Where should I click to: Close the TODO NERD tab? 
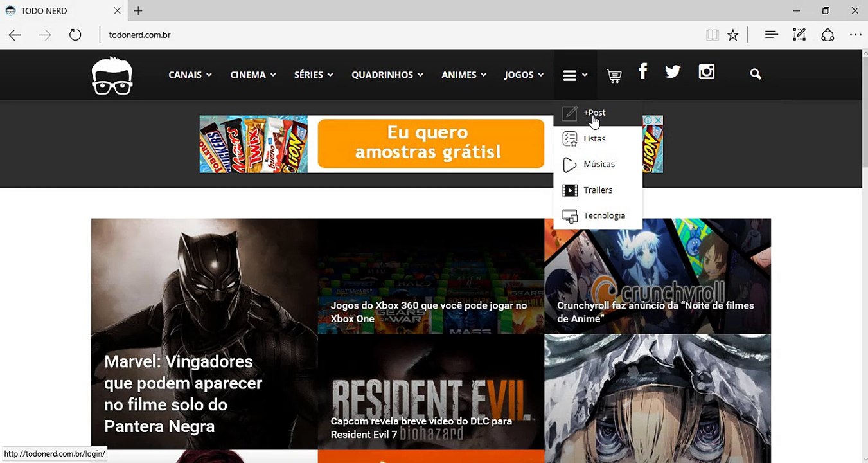click(x=117, y=11)
